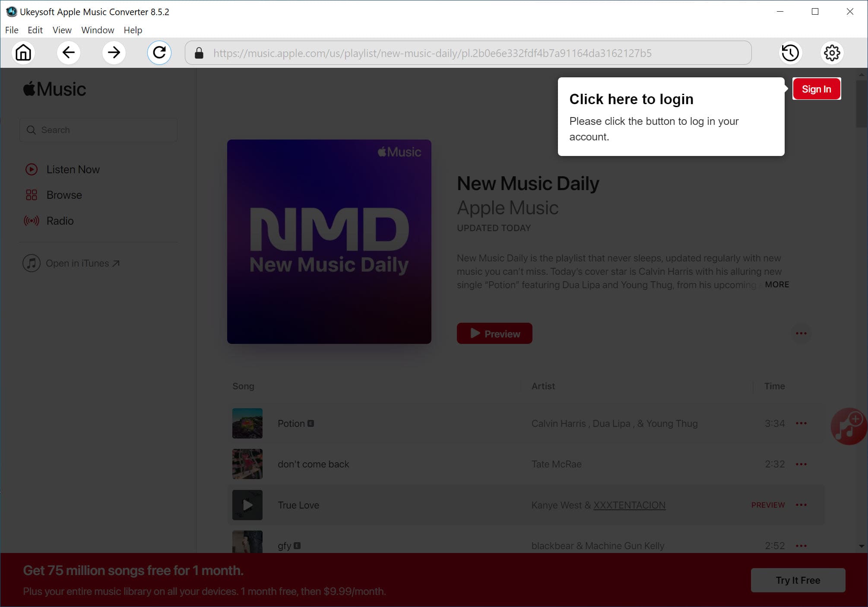The width and height of the screenshot is (868, 607).
Task: Click the home navigation icon
Action: [24, 53]
